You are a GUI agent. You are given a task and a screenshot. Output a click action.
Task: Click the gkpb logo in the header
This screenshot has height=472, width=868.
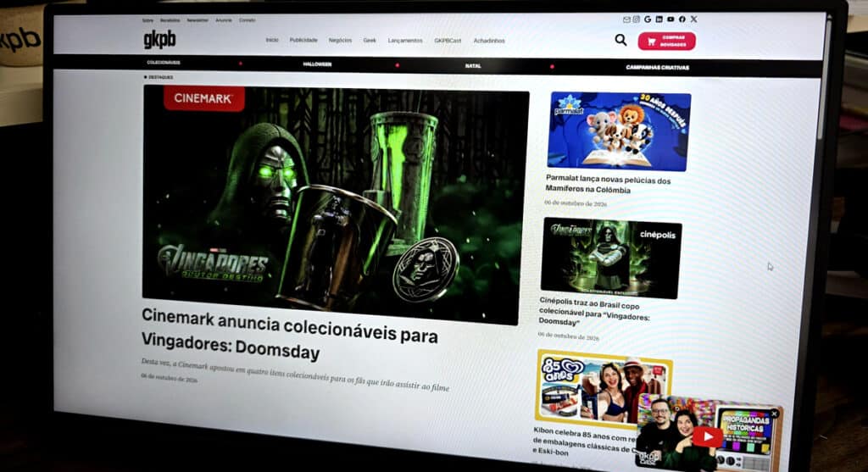click(x=159, y=39)
